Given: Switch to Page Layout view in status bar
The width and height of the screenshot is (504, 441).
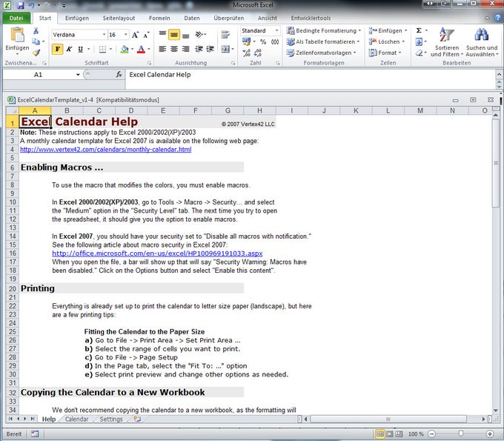Looking at the screenshot, I should (x=390, y=434).
